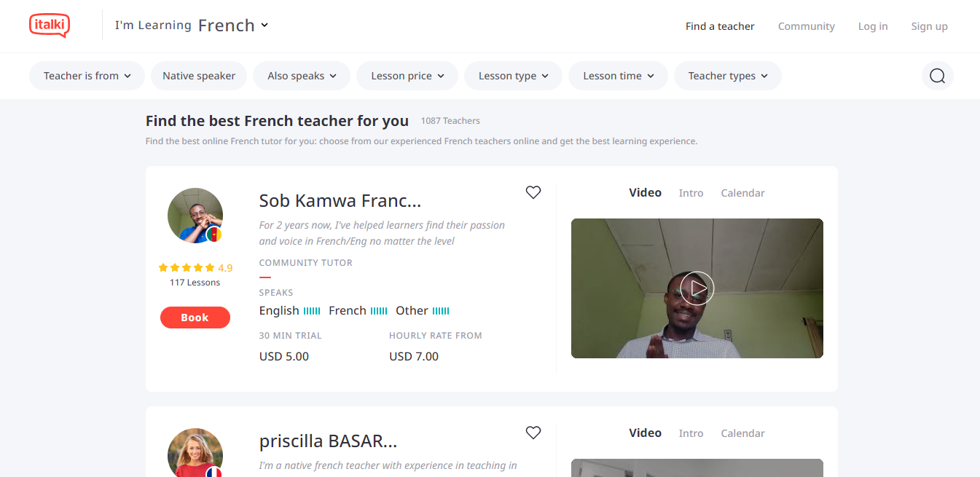Viewport: 980px width, 477px height.
Task: Expand the Lesson time filter
Action: click(618, 76)
